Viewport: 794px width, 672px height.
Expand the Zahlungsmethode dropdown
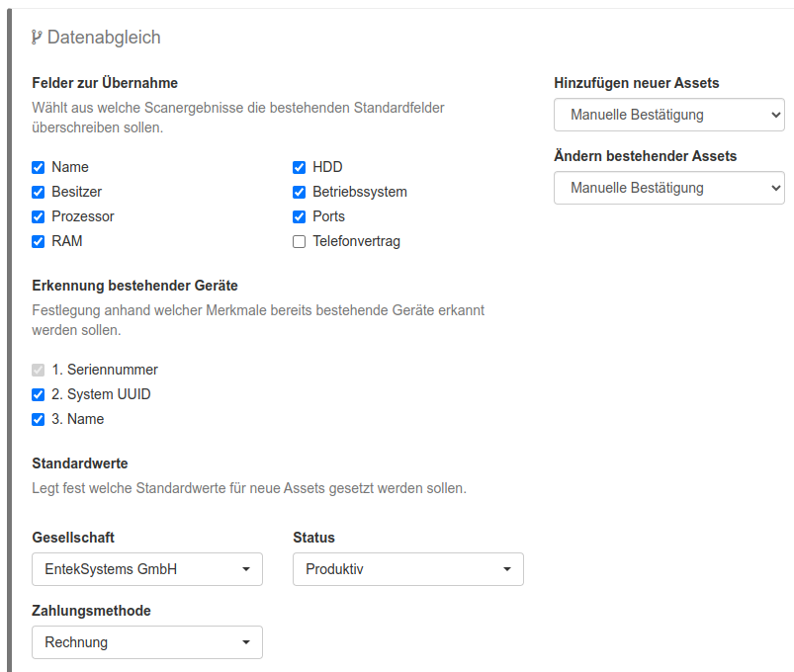tap(147, 642)
